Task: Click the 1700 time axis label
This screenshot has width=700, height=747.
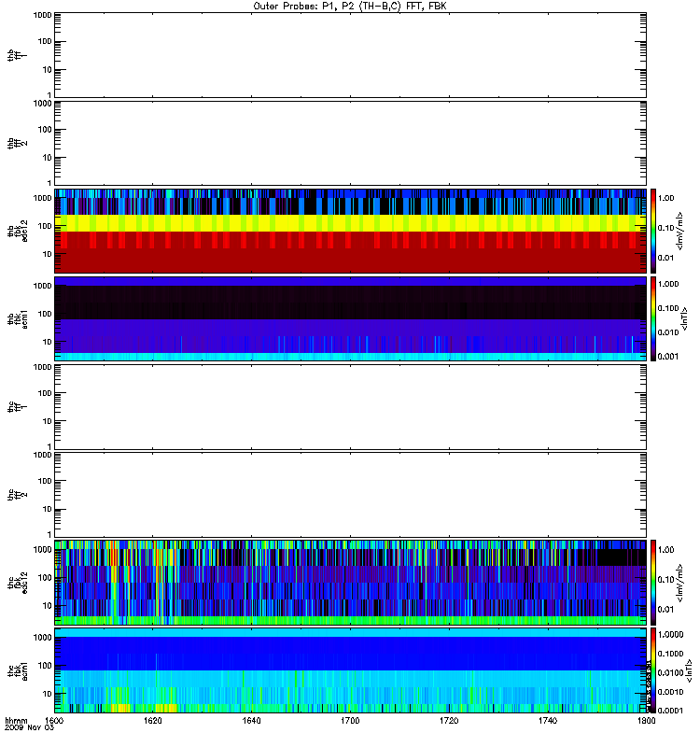Action: point(350,721)
